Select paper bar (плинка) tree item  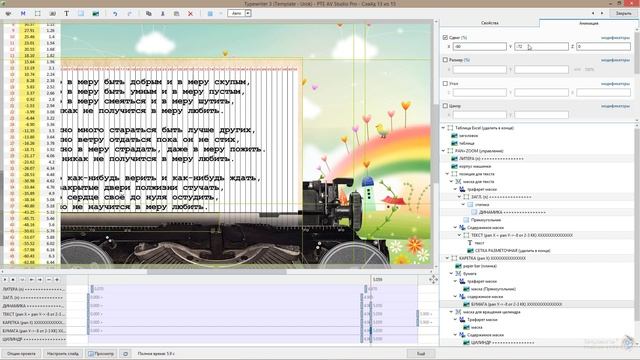(479, 266)
